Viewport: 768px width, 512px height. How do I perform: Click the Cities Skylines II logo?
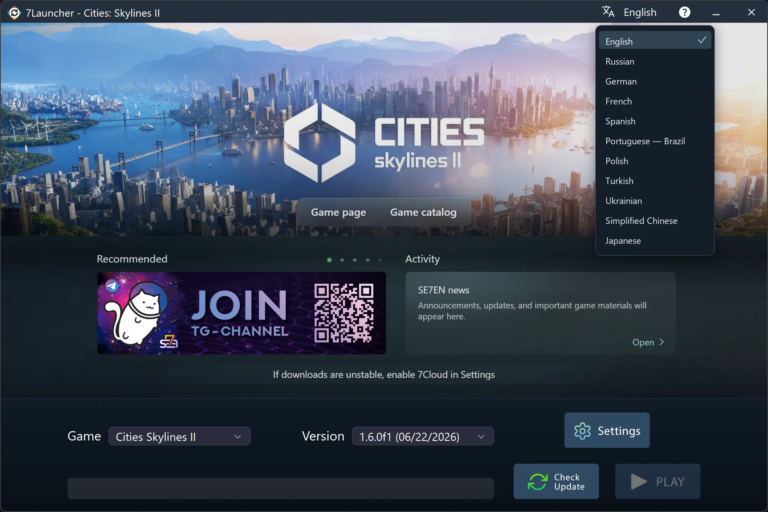click(x=384, y=143)
